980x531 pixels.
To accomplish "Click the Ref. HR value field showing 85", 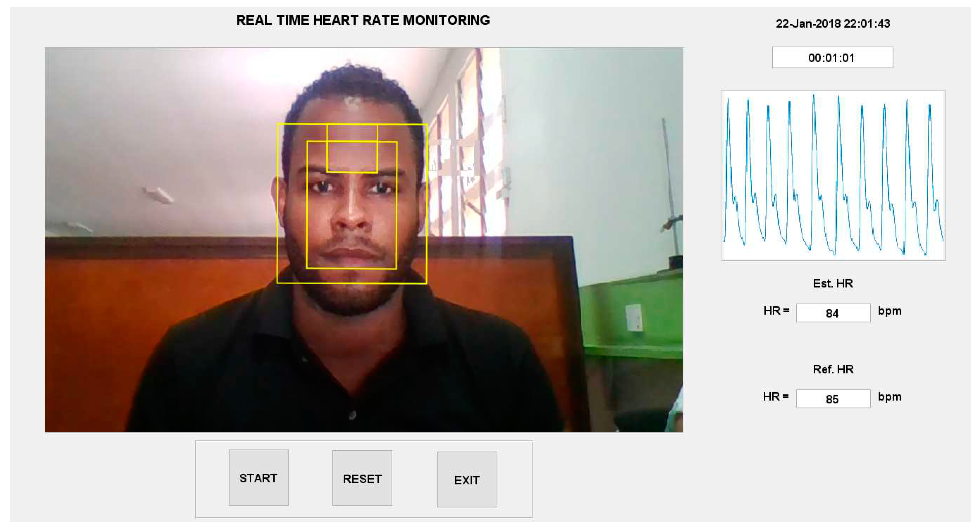I will [x=833, y=398].
